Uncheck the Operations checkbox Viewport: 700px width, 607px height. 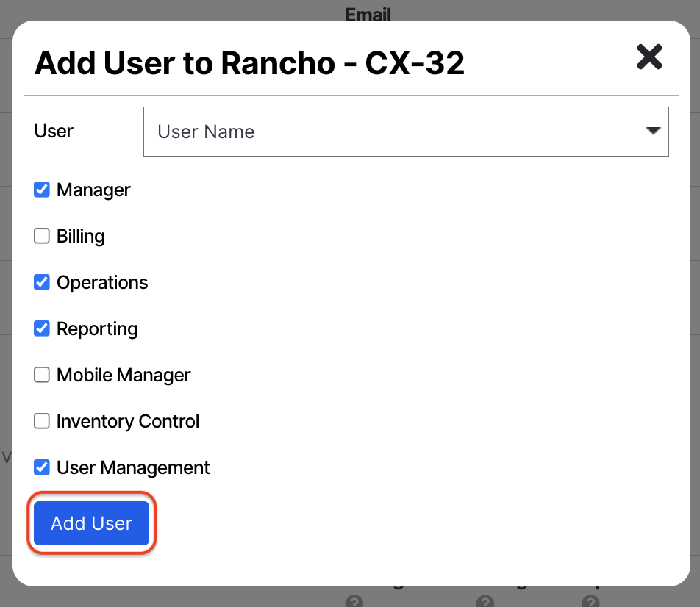pos(42,282)
